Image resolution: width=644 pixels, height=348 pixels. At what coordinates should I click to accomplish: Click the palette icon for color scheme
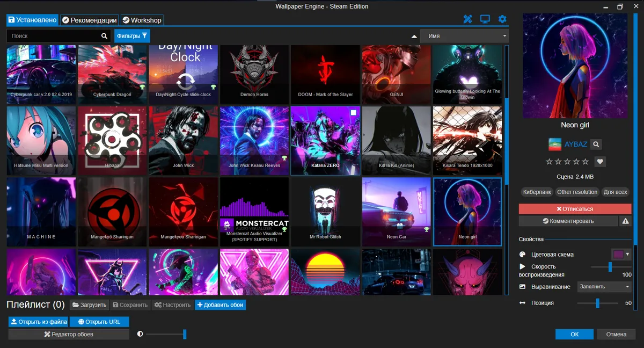click(523, 255)
